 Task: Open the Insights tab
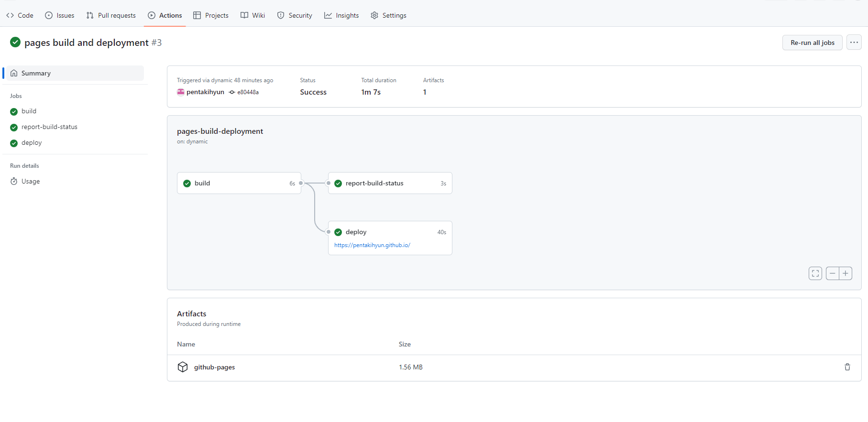coord(341,15)
